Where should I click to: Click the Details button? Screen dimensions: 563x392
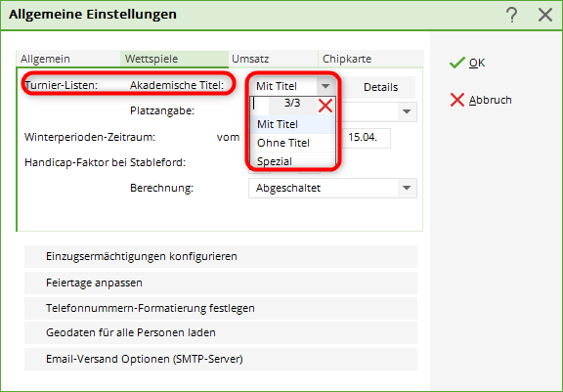coord(380,87)
